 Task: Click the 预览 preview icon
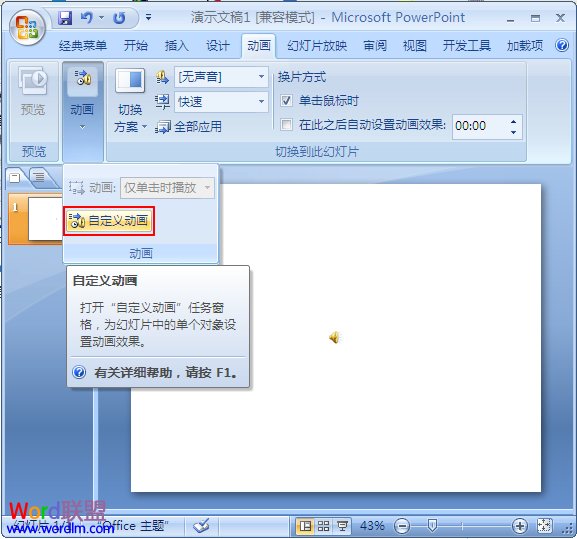coord(33,81)
